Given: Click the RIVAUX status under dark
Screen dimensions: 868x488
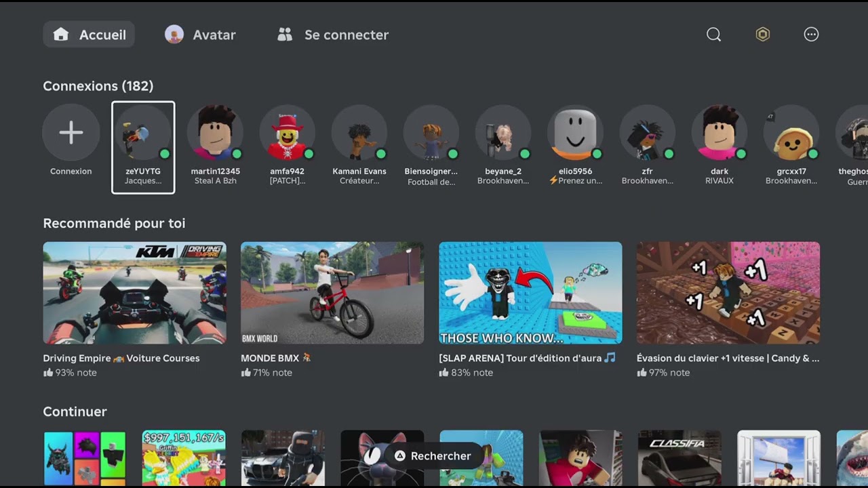Looking at the screenshot, I should click(719, 181).
